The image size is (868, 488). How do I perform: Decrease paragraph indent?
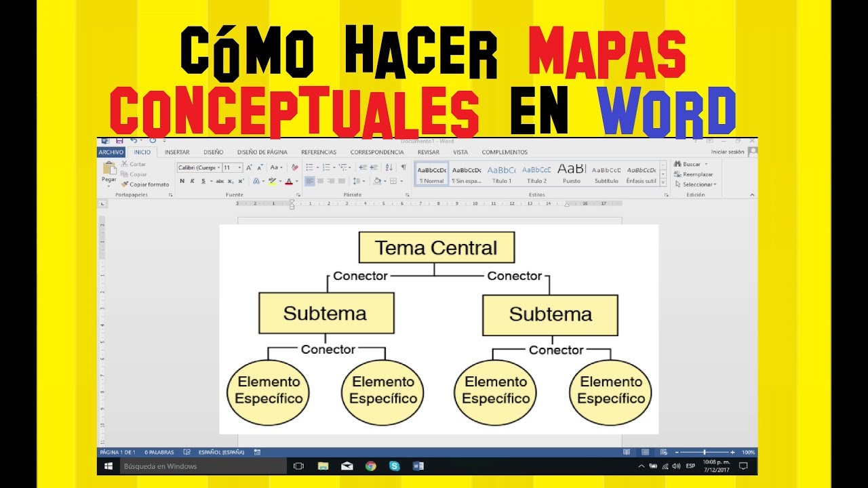(x=363, y=167)
